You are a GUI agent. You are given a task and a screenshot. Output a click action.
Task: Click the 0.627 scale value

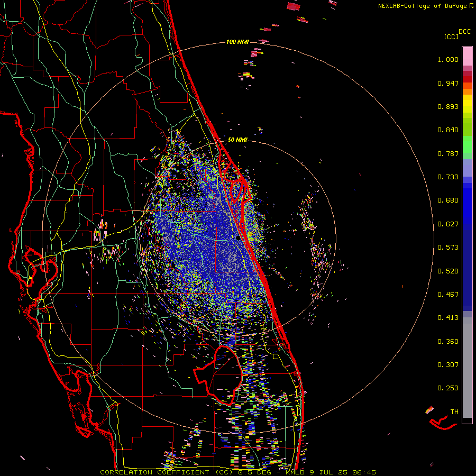point(448,224)
